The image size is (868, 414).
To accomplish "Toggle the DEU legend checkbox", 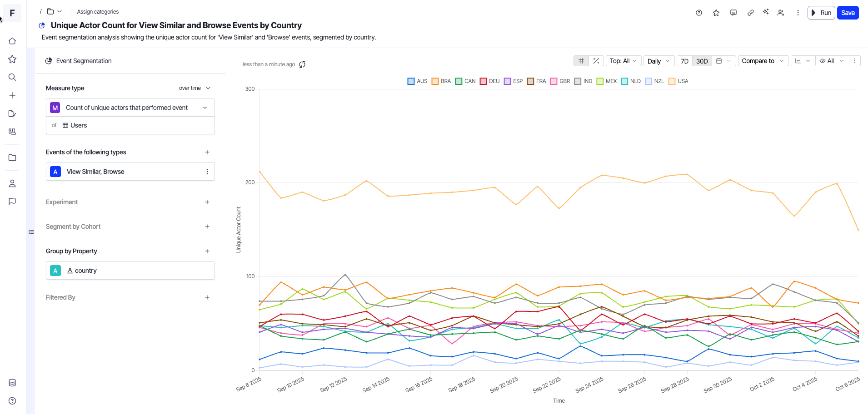I will point(483,81).
